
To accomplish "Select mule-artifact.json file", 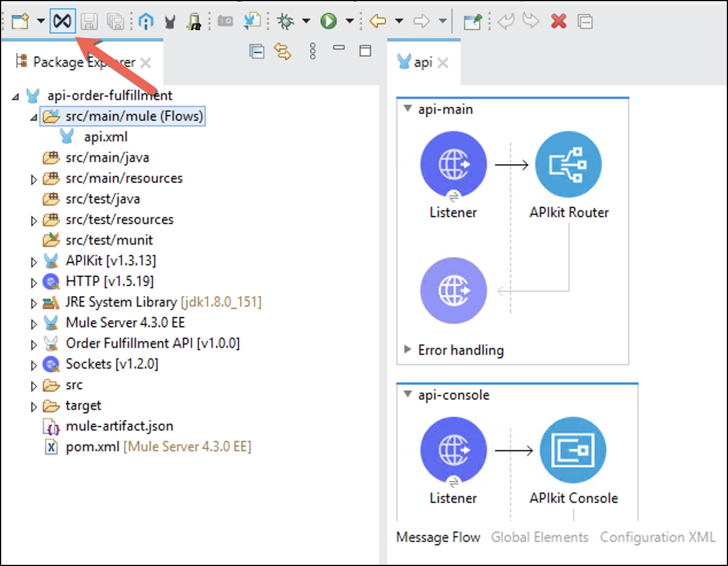I will pos(119,426).
